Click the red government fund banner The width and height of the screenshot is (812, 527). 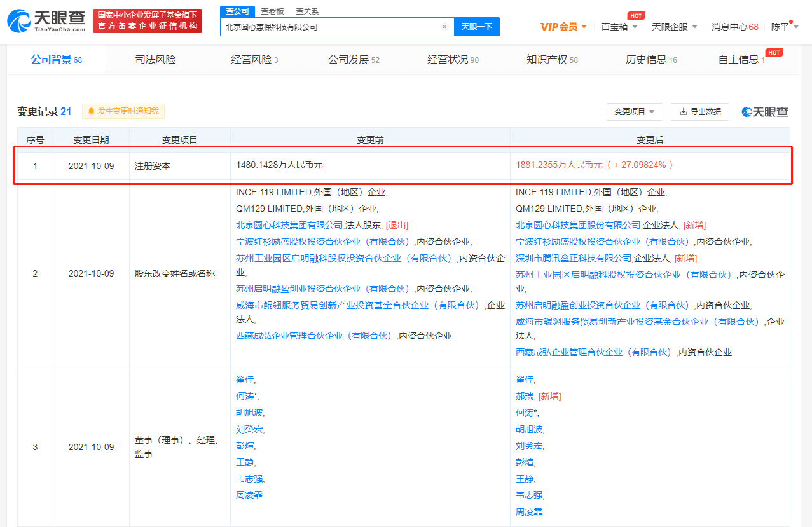(x=148, y=20)
